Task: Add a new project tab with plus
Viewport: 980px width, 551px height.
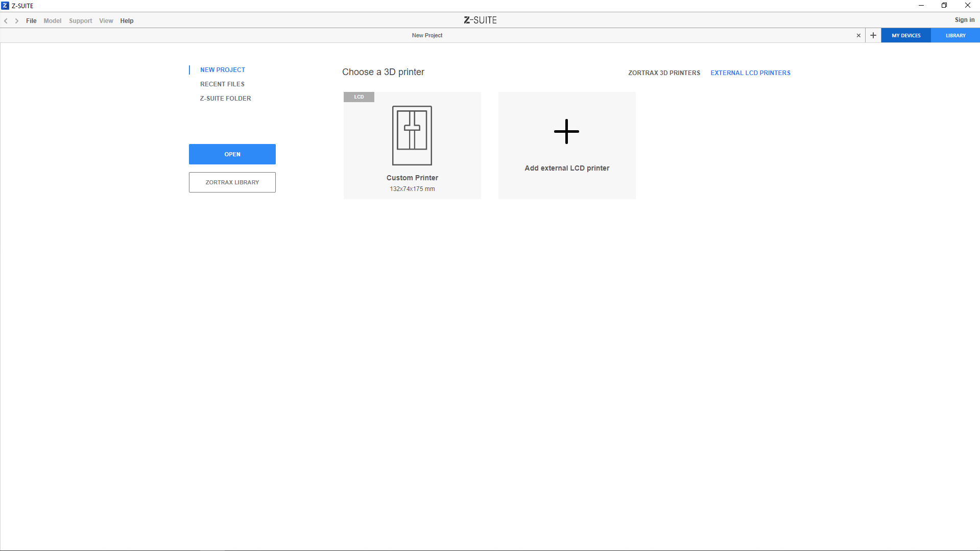Action: 873,36
